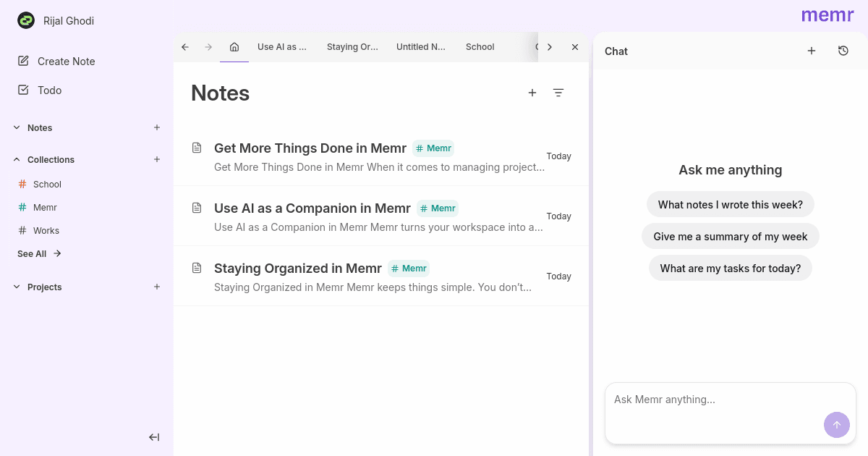The image size is (868, 456).
Task: Navigate back with left arrow icon
Action: point(185,47)
